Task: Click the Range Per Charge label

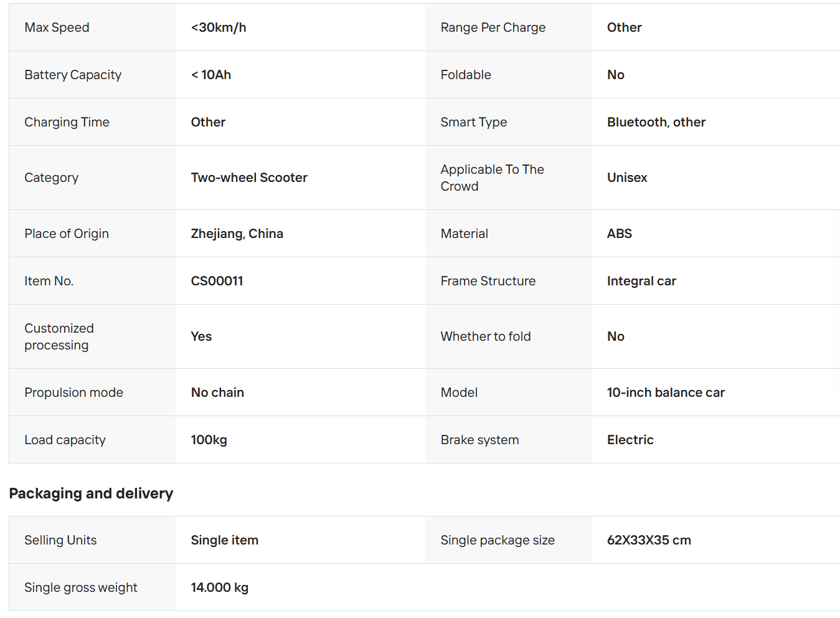Action: pos(493,27)
